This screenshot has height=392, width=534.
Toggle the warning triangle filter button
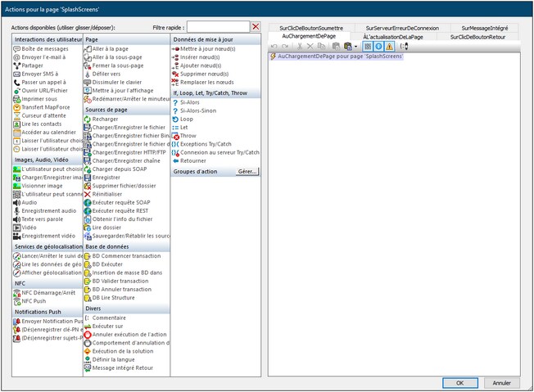(390, 47)
